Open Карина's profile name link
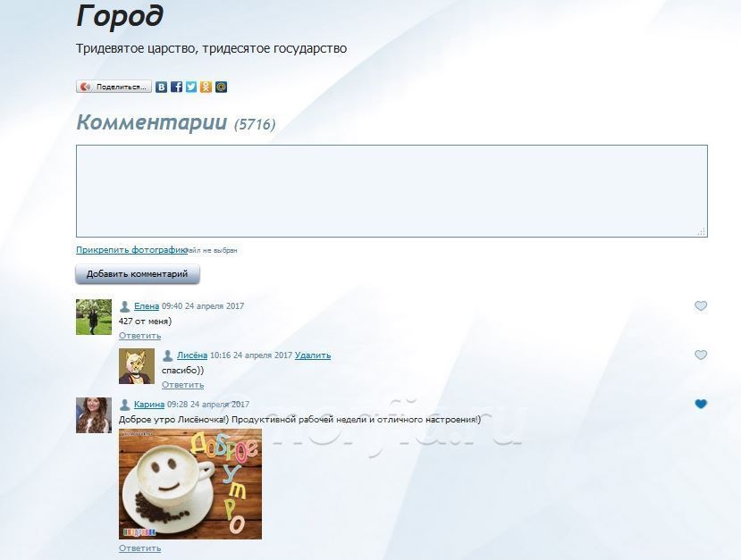 point(149,405)
